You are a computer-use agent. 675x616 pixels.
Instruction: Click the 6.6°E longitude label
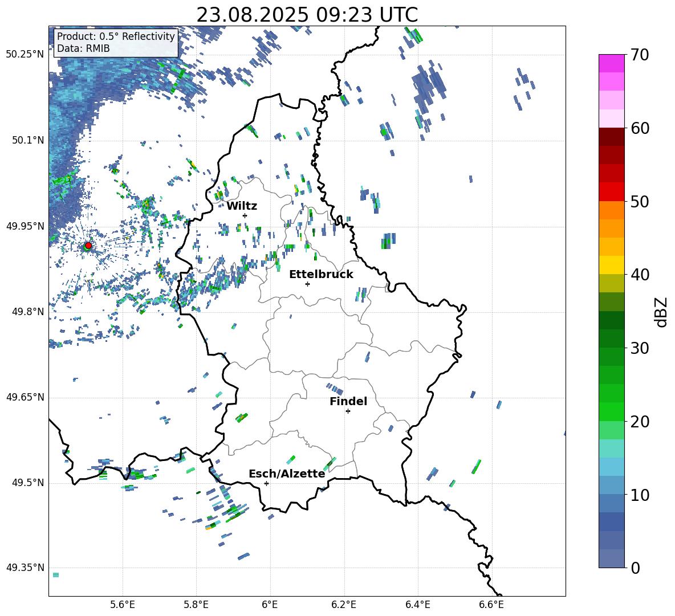tap(491, 605)
